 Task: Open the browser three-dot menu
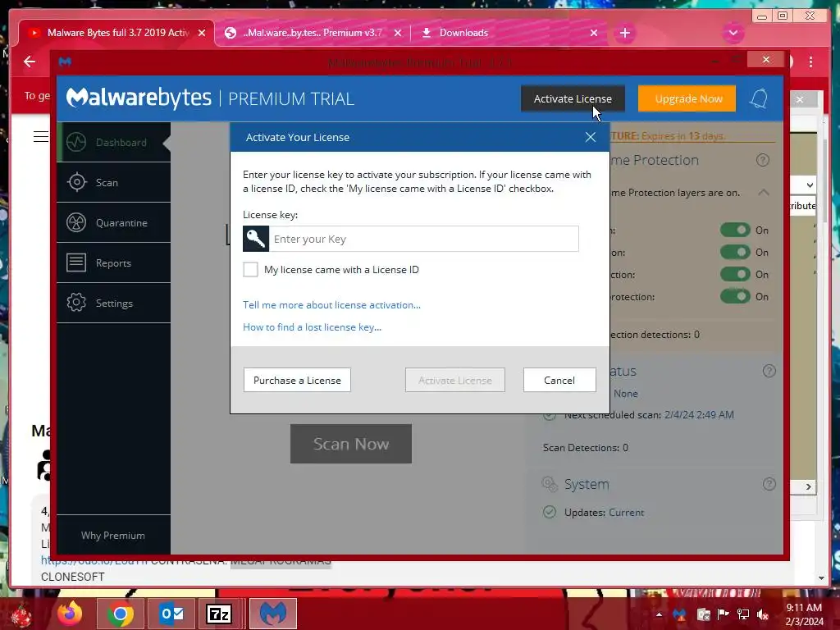click(811, 62)
